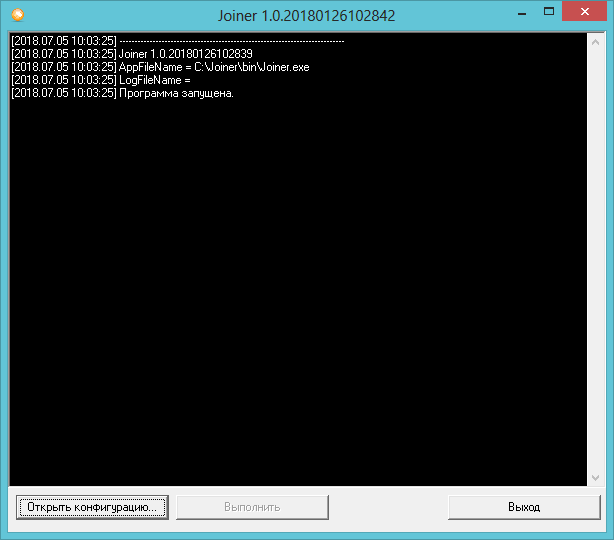Exit the program via Выход button
The image size is (614, 540).
524,507
